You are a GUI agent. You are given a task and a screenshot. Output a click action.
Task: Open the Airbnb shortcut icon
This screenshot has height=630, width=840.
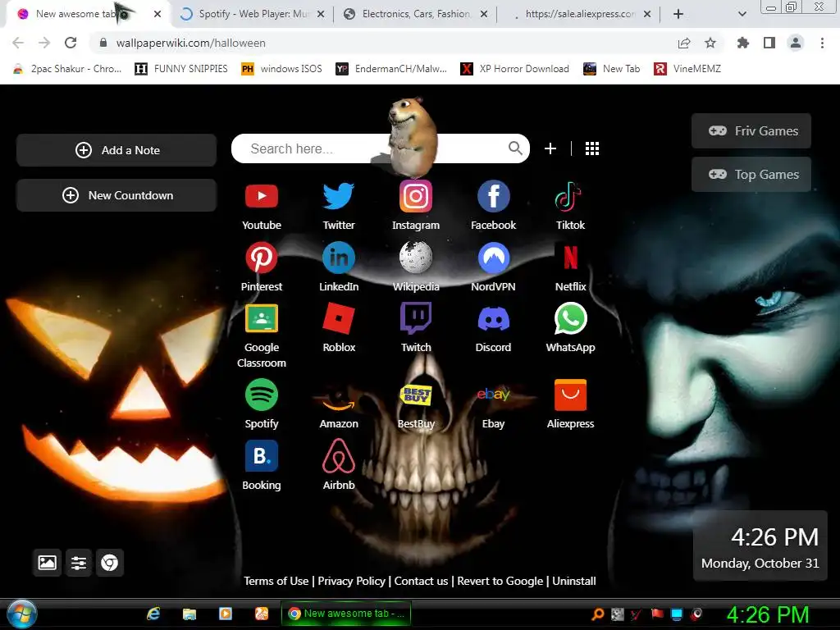point(339,456)
